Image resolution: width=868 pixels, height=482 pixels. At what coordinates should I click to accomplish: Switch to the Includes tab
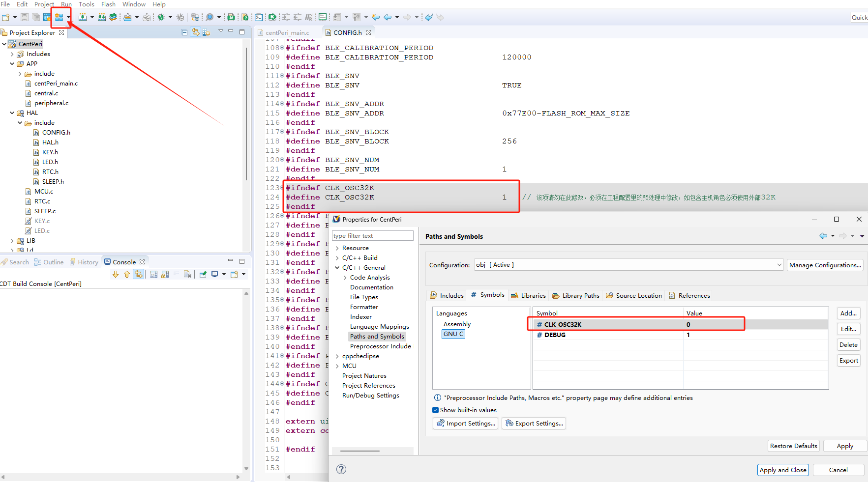point(447,295)
